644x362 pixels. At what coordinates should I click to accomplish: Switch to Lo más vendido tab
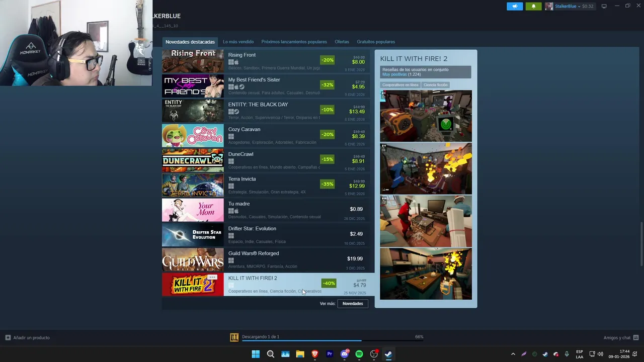coord(238,42)
